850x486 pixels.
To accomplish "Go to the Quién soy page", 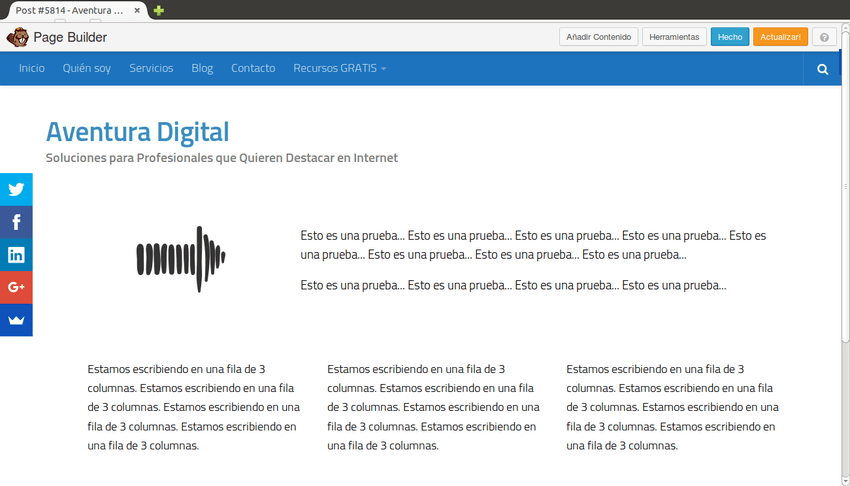I will (87, 69).
